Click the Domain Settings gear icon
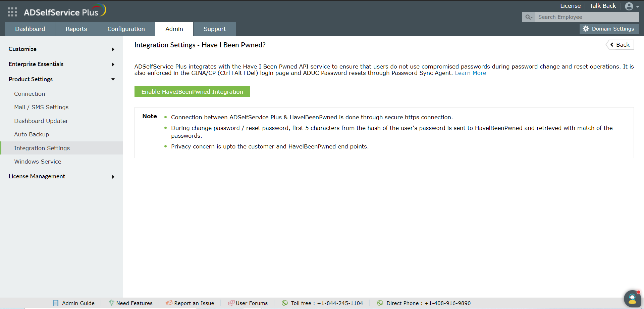The height and width of the screenshot is (309, 644). tap(586, 29)
